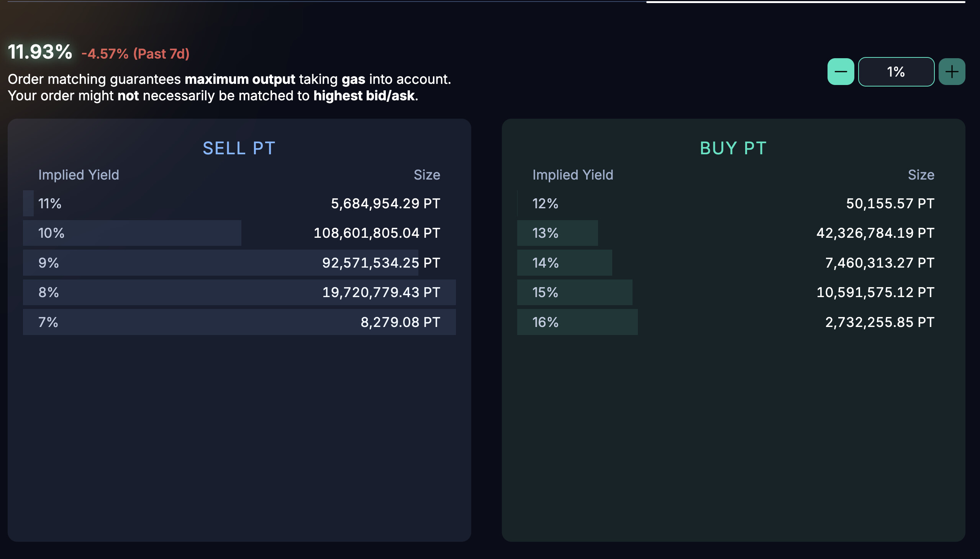Click Implied Yield header in SELL PT
The height and width of the screenshot is (559, 980).
tap(79, 175)
